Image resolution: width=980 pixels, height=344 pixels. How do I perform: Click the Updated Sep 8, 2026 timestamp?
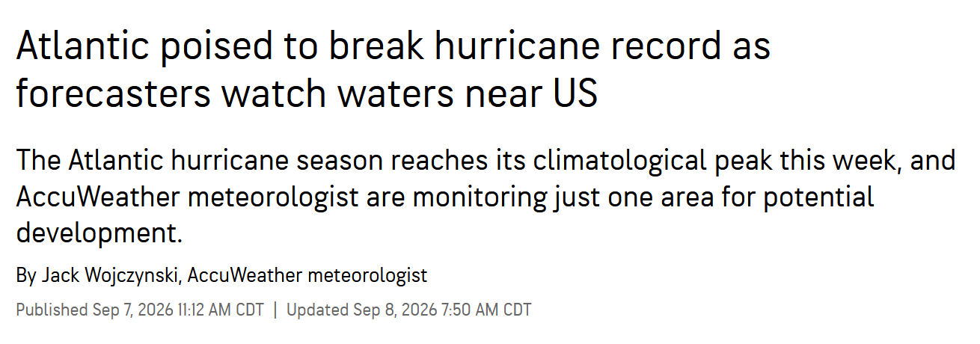tap(409, 310)
